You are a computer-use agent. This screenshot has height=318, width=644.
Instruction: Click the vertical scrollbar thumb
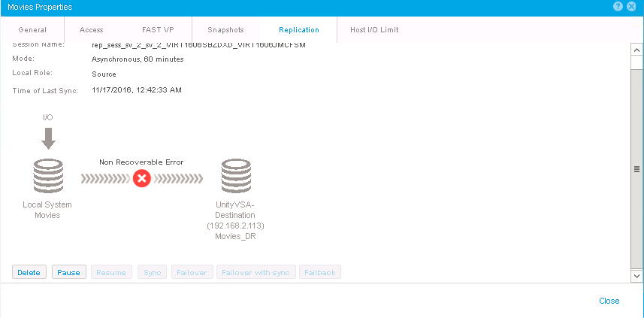pos(636,169)
